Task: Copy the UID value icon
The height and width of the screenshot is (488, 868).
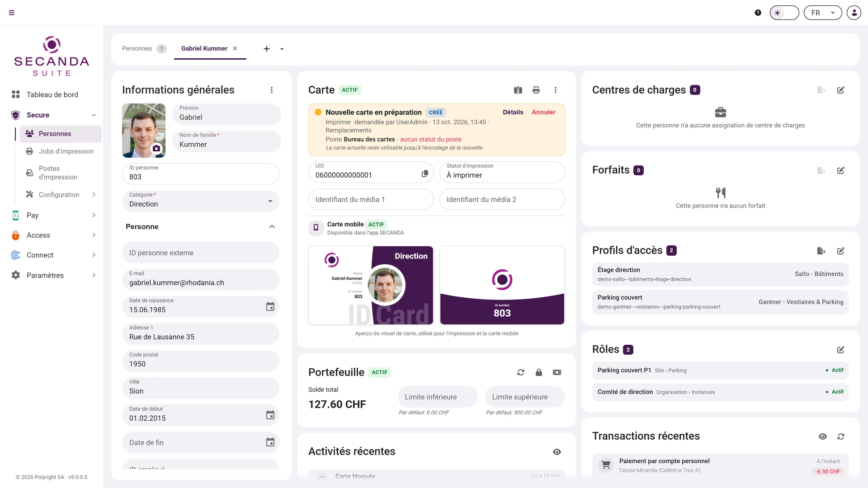Action: (x=425, y=174)
